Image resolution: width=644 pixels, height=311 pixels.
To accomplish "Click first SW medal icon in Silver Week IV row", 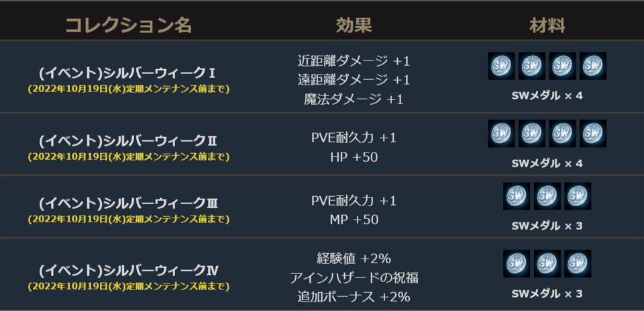I will [517, 264].
